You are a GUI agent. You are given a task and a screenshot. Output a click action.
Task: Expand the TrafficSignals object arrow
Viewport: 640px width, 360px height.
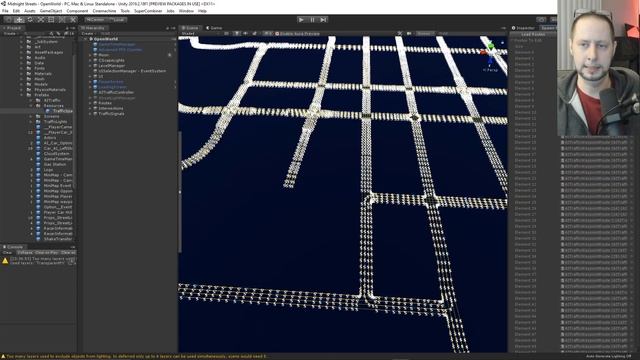pos(91,113)
